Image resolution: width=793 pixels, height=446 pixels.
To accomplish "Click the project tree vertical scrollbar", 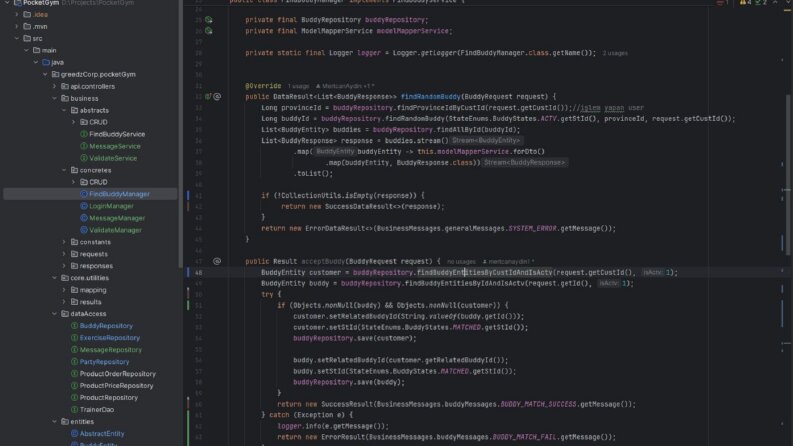I will tap(181, 134).
